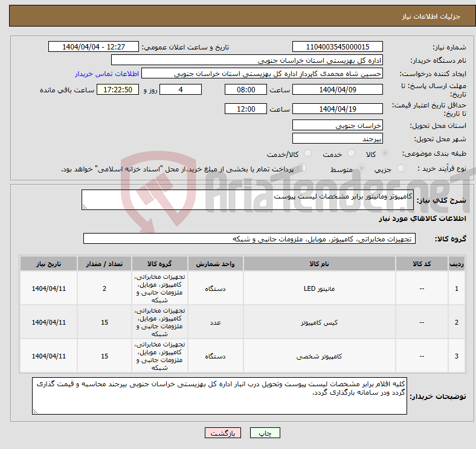The image size is (476, 449).
Task: Click the unit دستگاه in the مانیتور LED row
Action: coord(215,288)
